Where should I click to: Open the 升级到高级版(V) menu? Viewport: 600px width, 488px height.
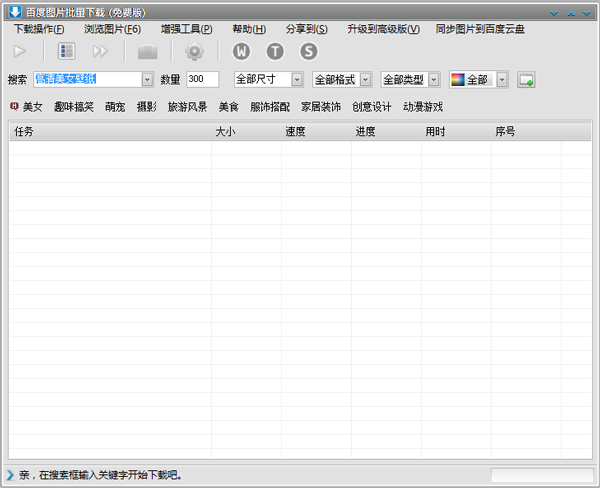point(383,29)
